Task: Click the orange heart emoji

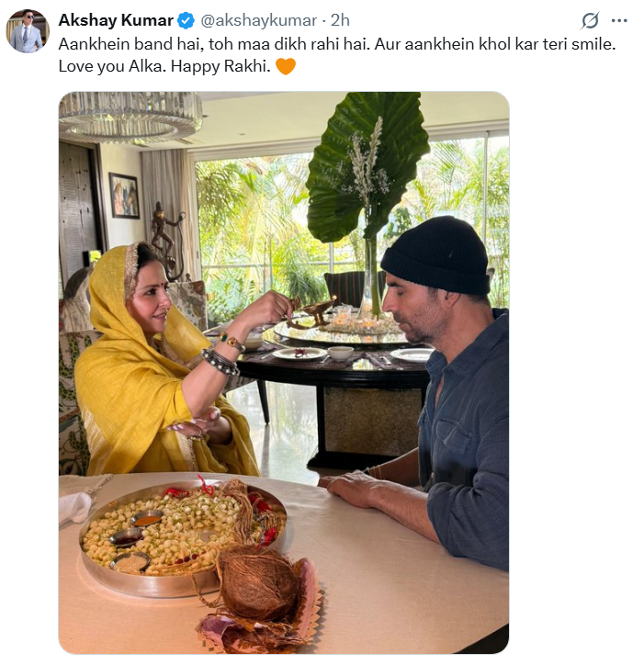Action: (286, 66)
